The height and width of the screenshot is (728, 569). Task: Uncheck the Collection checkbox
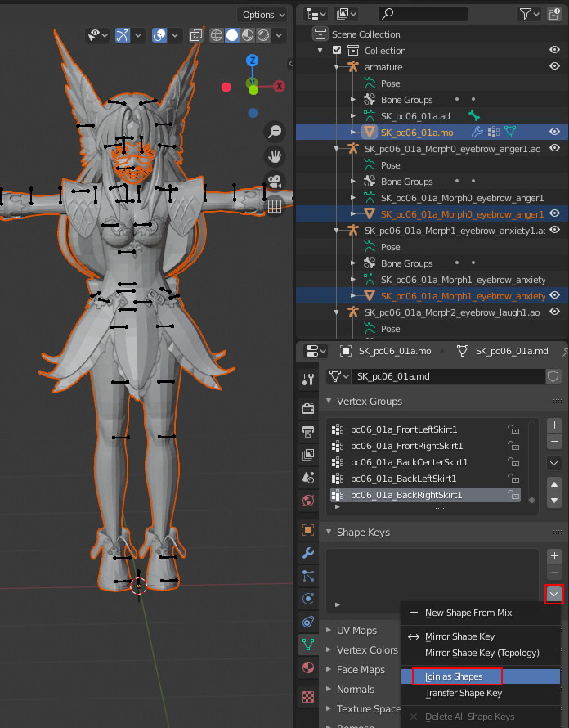pos(337,50)
